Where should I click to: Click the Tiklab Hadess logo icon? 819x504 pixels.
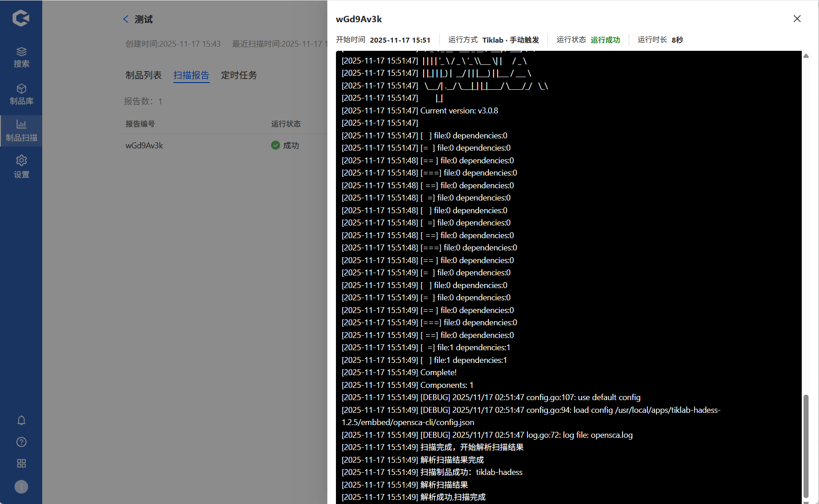[x=21, y=18]
